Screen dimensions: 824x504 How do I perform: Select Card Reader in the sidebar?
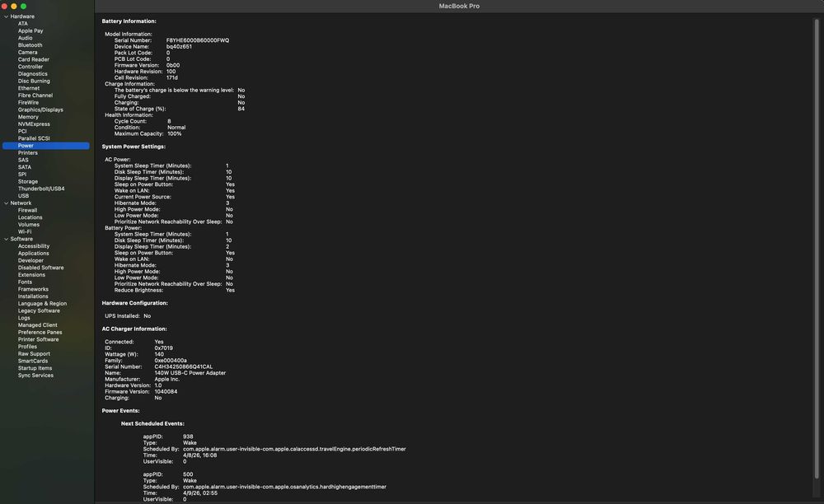(34, 59)
